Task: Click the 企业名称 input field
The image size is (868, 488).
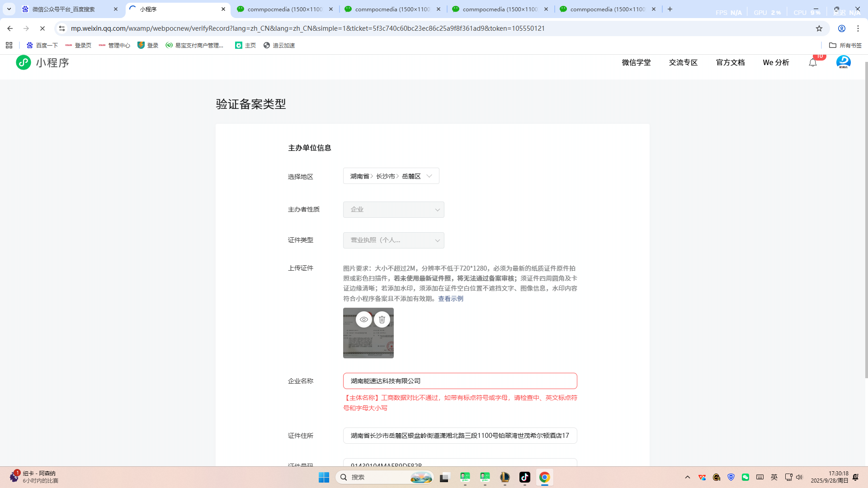Action: (x=460, y=381)
